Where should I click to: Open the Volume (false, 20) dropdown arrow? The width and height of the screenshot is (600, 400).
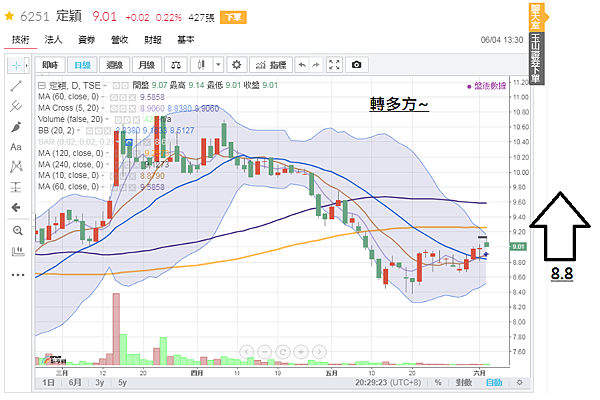(106, 119)
